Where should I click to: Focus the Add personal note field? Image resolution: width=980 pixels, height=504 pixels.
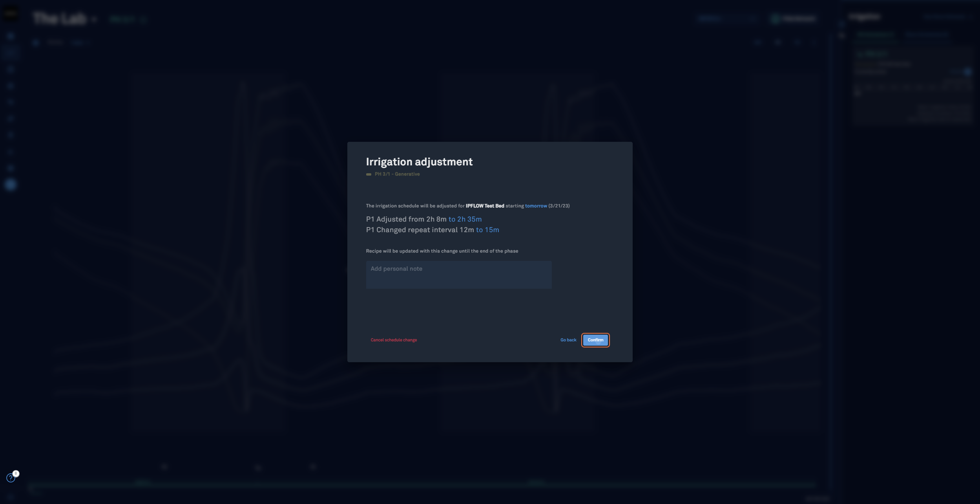[459, 275]
